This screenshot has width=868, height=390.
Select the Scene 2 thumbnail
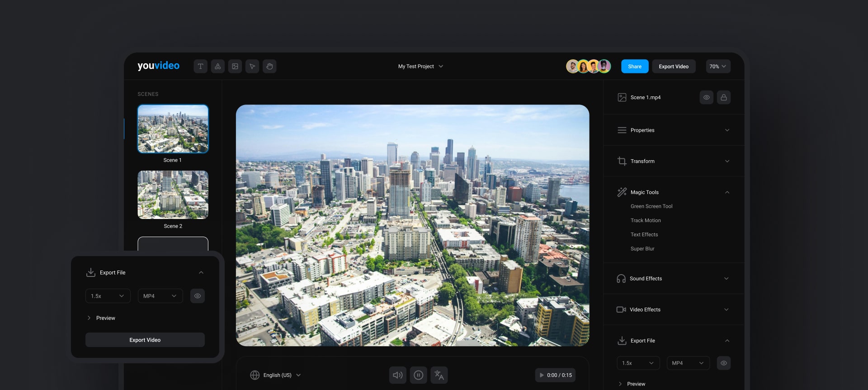[173, 195]
